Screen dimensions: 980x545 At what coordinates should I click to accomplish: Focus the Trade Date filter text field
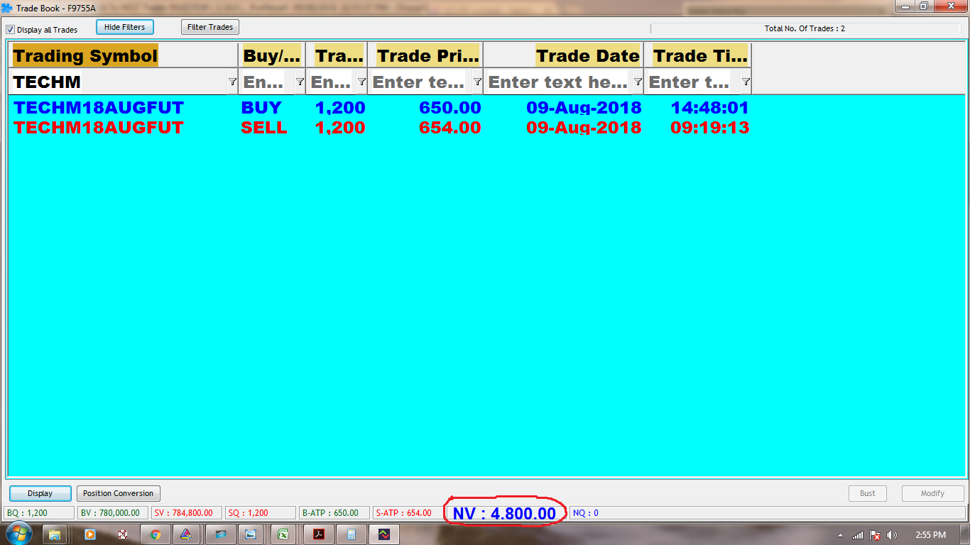[x=559, y=82]
